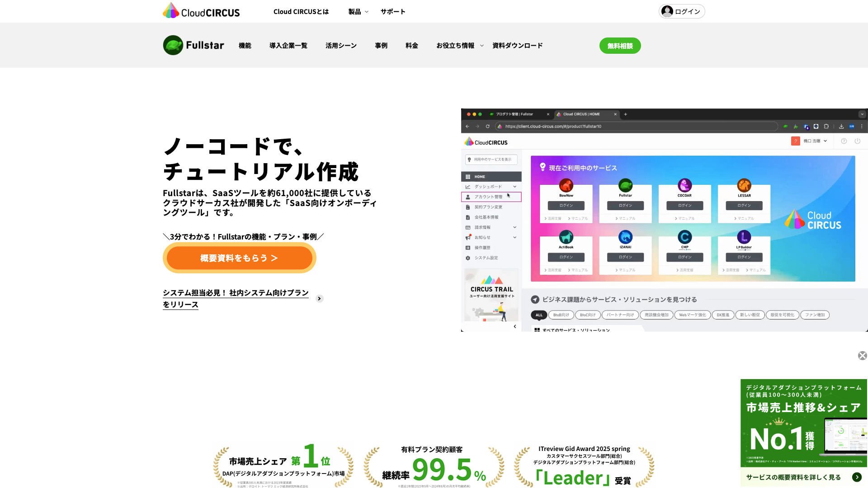Click the user avatar beside ログイン
The height and width of the screenshot is (488, 868).
pos(667,11)
